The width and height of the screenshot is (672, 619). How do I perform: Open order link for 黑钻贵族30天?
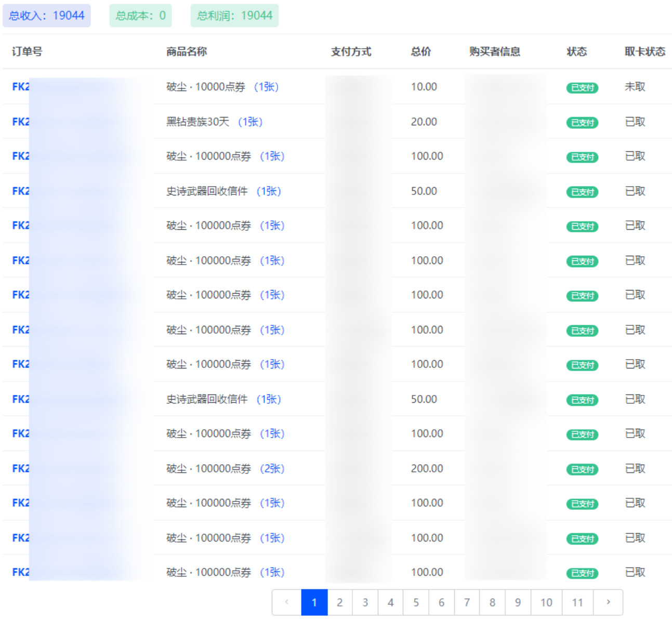pos(21,122)
